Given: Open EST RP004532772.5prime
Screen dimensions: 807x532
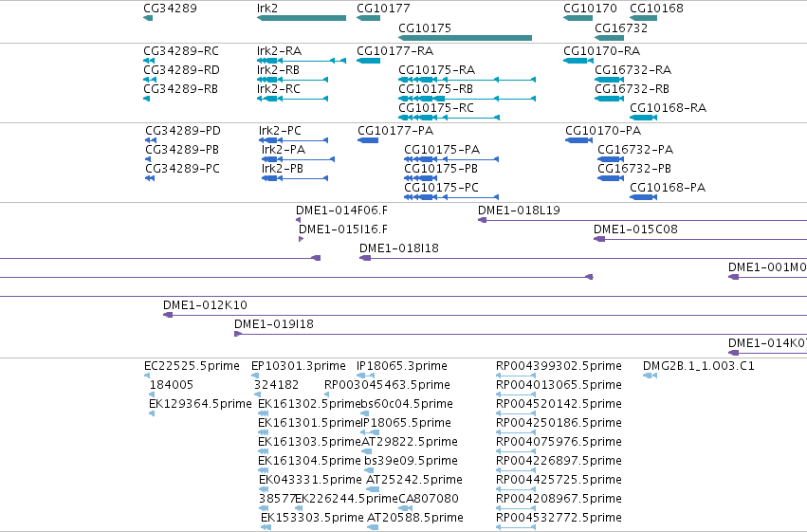Looking at the screenshot, I should click(559, 518).
